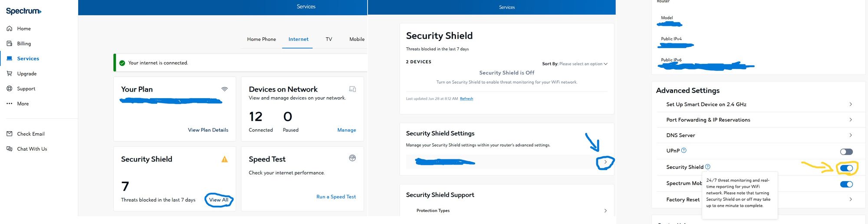Viewport: 868px width, 224px height.
Task: Click the Spectrum logo
Action: pyautogui.click(x=23, y=11)
